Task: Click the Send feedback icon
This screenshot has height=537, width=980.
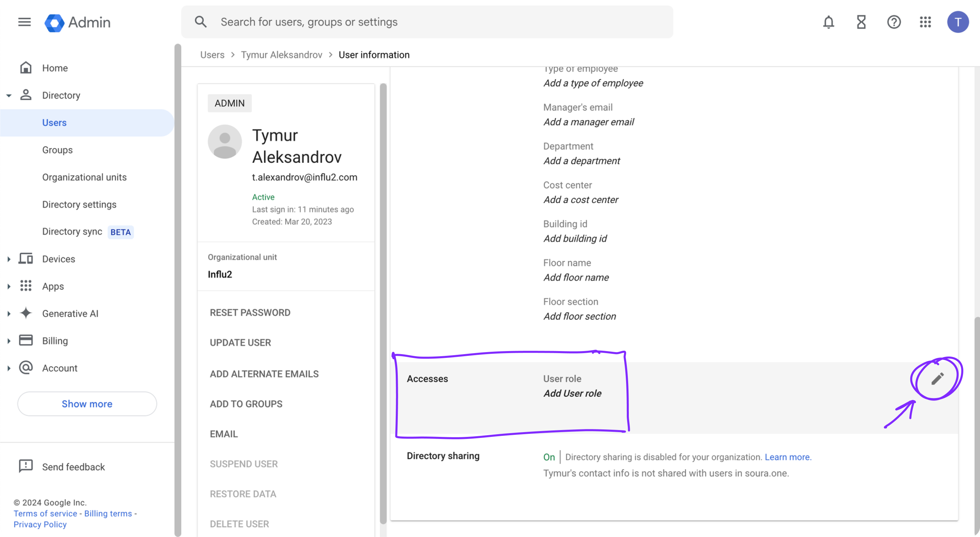Action: tap(25, 466)
